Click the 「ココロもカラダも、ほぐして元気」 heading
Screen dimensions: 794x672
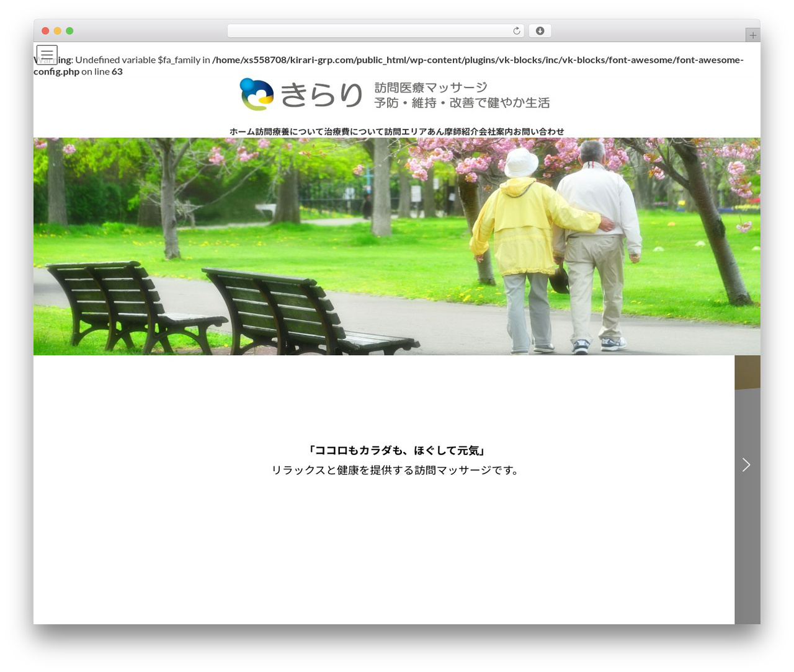point(397,450)
